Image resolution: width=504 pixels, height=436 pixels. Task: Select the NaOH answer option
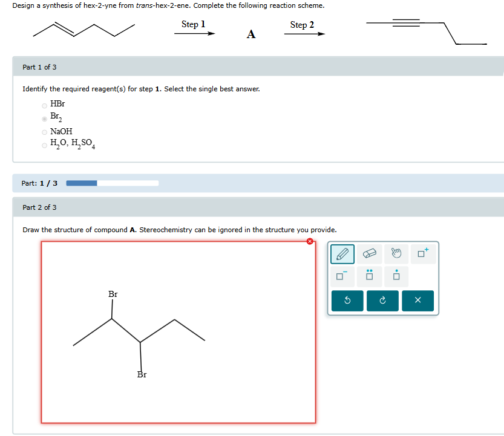click(44, 131)
